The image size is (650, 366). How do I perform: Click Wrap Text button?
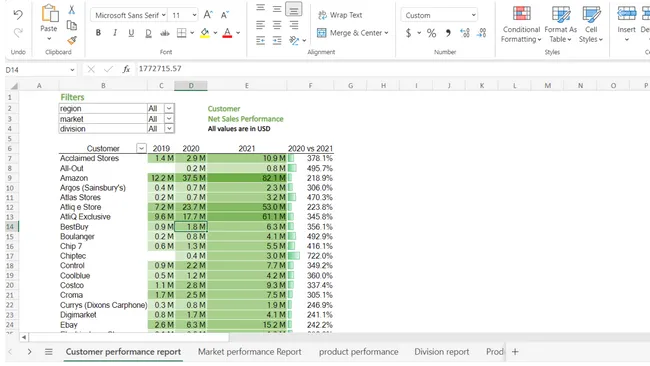coord(340,15)
